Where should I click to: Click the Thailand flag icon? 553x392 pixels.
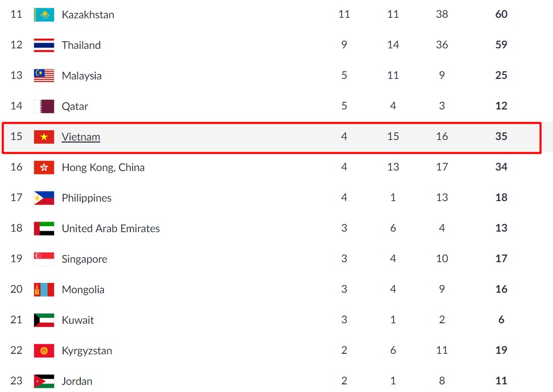44,45
